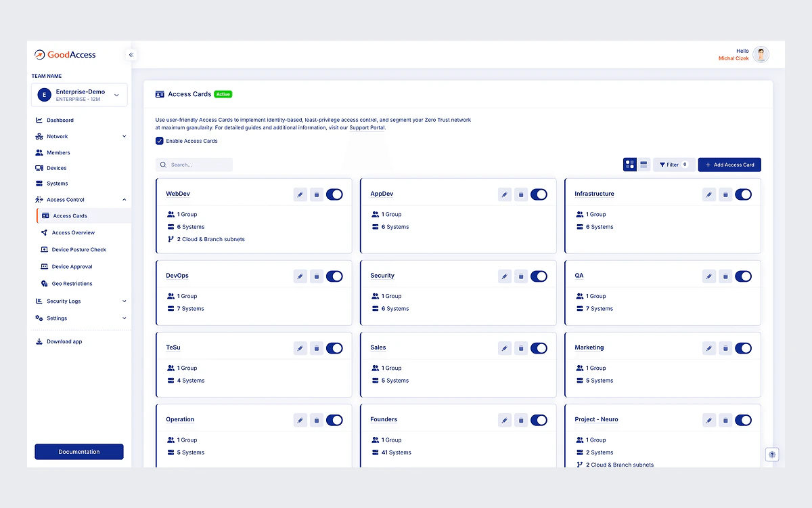The image size is (812, 508).
Task: Edit the Marketing access card
Action: tap(709, 348)
